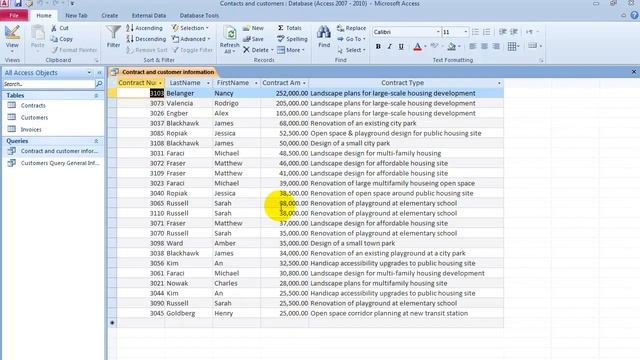The height and width of the screenshot is (360, 640).
Task: Click the Copy command
Action: [62, 39]
